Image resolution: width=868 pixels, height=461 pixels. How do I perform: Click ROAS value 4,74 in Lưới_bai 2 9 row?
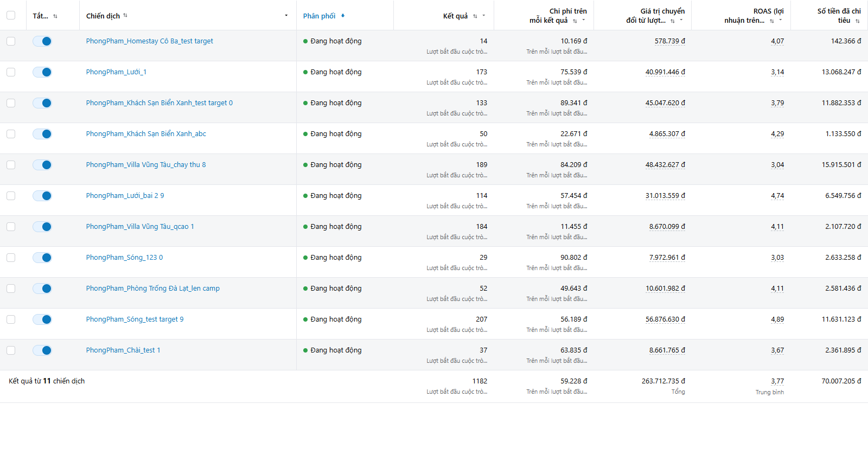(x=777, y=196)
